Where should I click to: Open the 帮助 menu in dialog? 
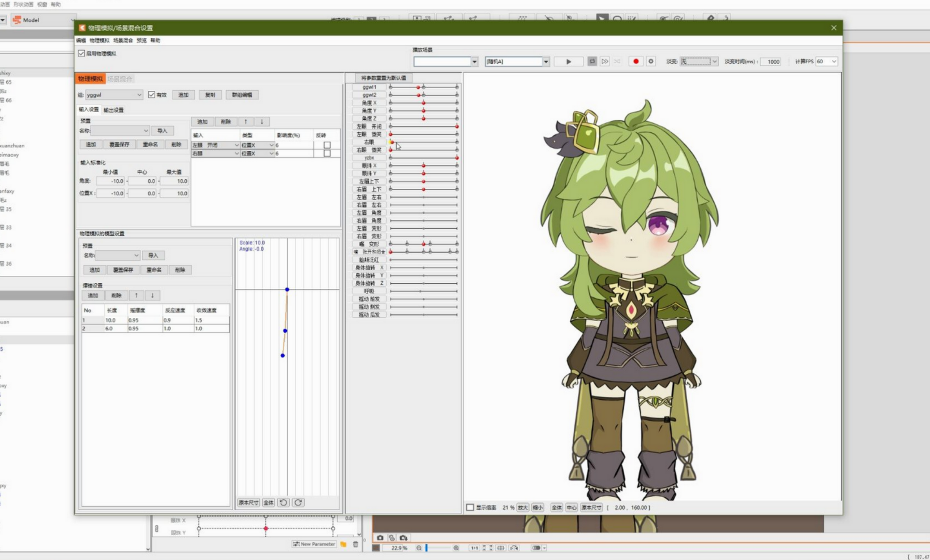pyautogui.click(x=155, y=40)
